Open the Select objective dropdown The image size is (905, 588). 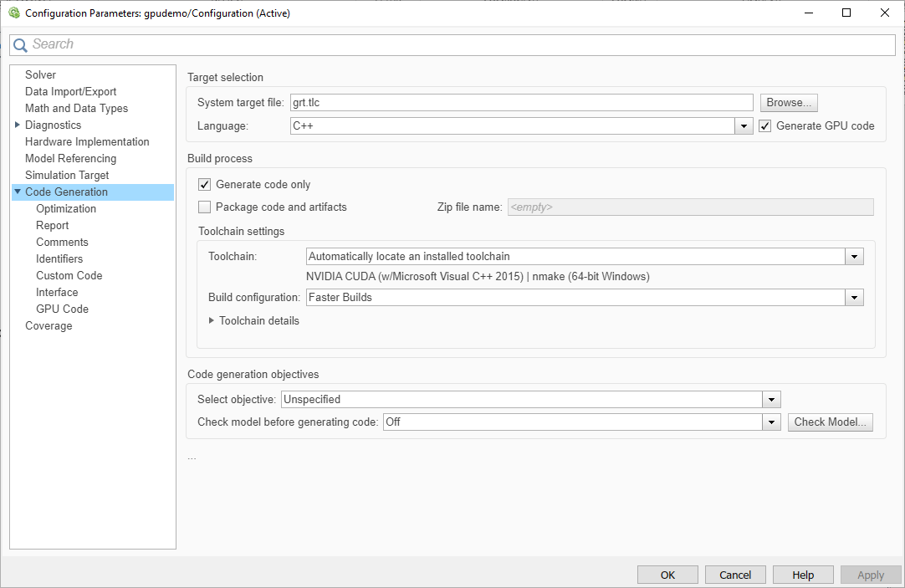[x=772, y=400]
